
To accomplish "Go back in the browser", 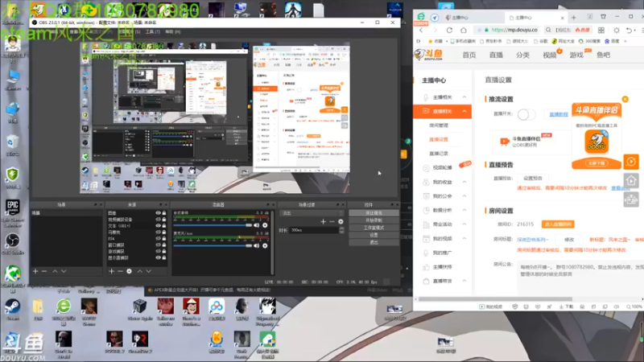I will coord(421,30).
